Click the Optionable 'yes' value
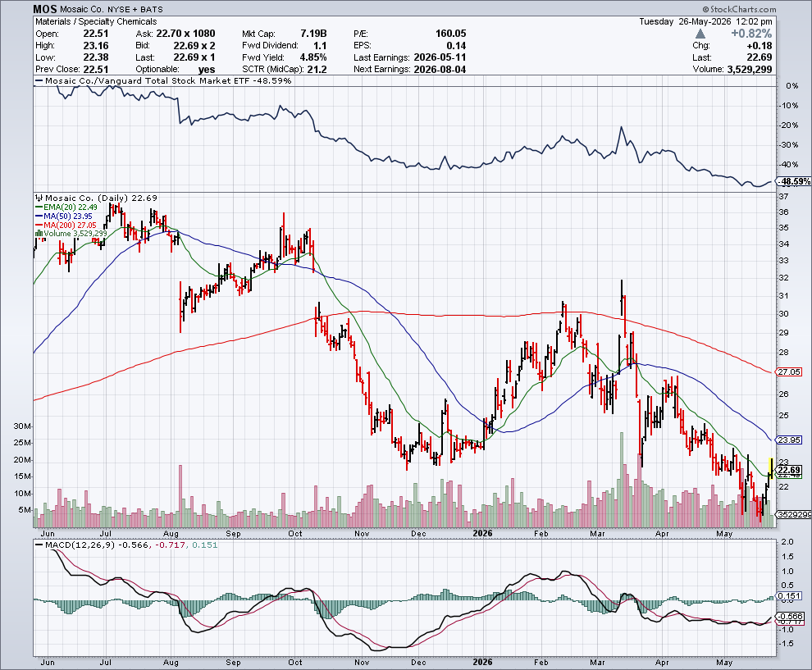812x670 pixels. pos(207,70)
